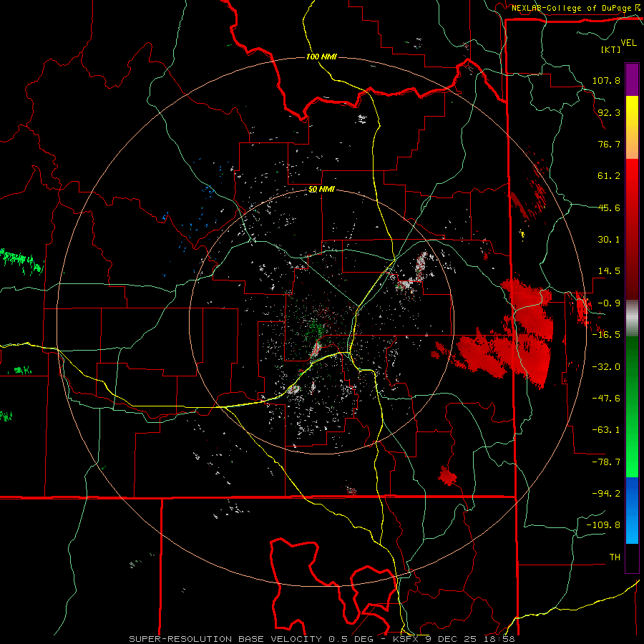Select the 45.6 legend value
Screen dimensions: 644x644
[609, 208]
